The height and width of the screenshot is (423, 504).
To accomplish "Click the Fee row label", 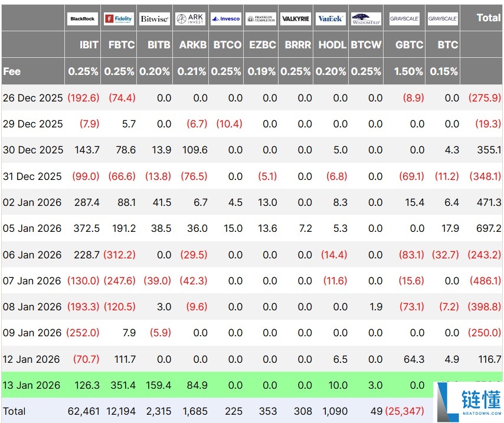I will point(12,71).
